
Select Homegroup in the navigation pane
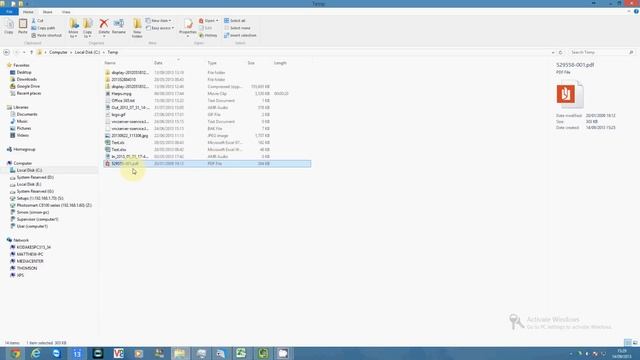tap(24, 149)
